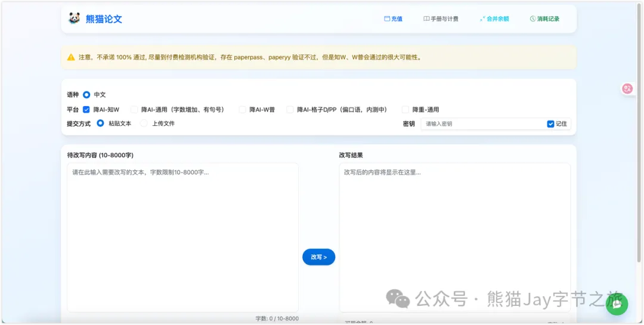Uncheck the 降AI-知W platform checkbox
Screen dimensions: 644x325
coord(86,109)
